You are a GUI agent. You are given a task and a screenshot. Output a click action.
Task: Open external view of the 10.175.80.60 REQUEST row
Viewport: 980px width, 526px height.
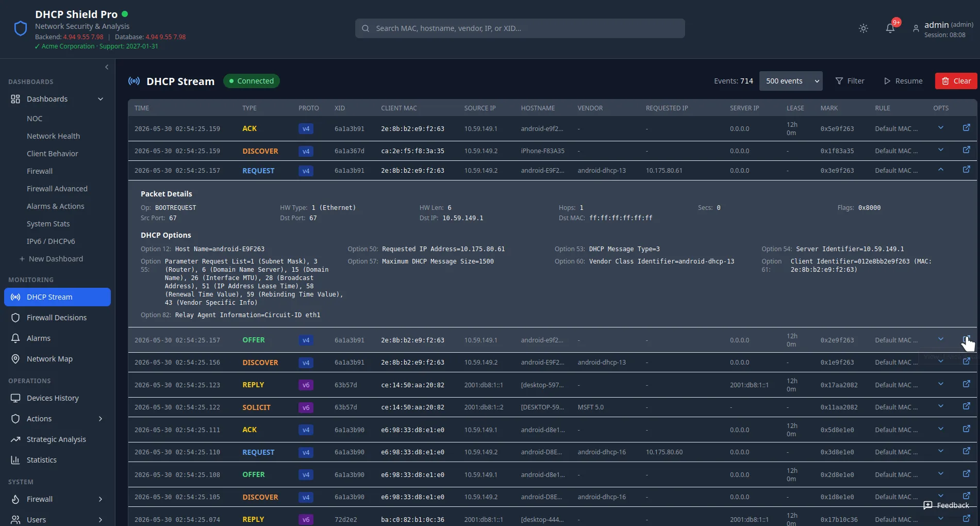(967, 451)
